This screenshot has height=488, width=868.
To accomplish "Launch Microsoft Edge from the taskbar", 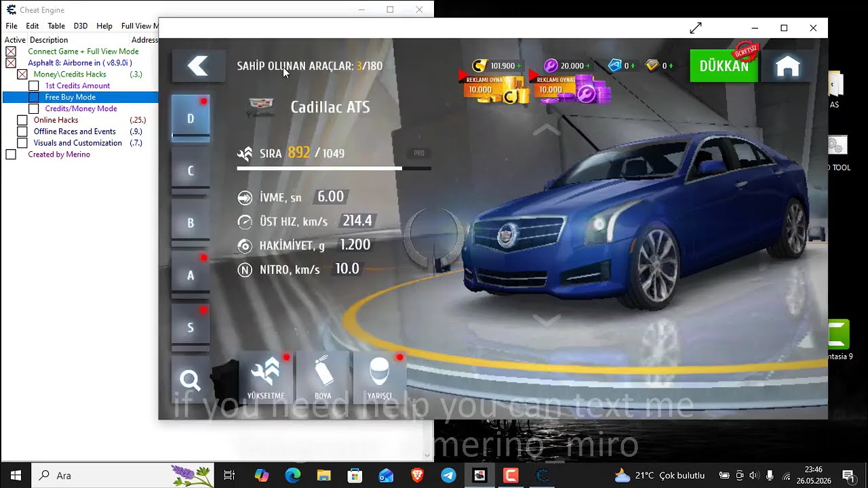I will click(292, 475).
